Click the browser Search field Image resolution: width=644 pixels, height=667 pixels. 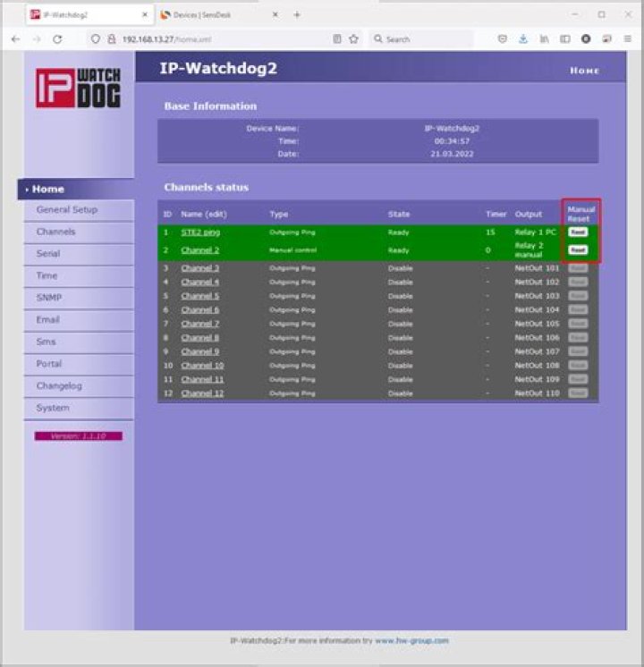(x=421, y=39)
